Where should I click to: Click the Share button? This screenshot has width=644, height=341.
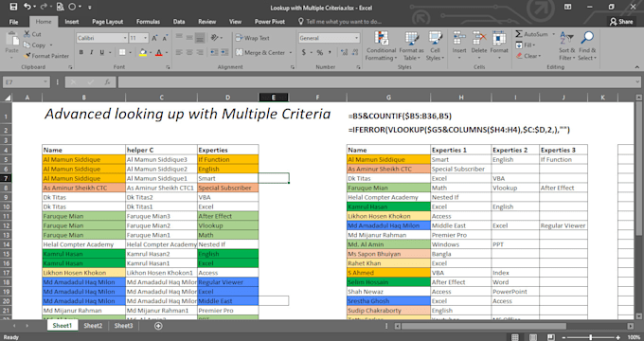tap(621, 22)
